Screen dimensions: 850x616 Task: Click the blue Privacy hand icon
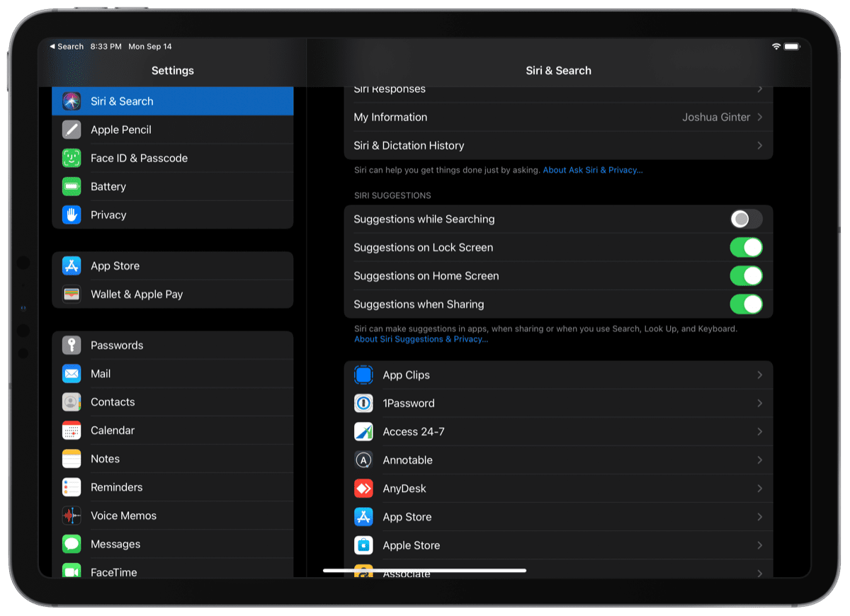(x=72, y=215)
